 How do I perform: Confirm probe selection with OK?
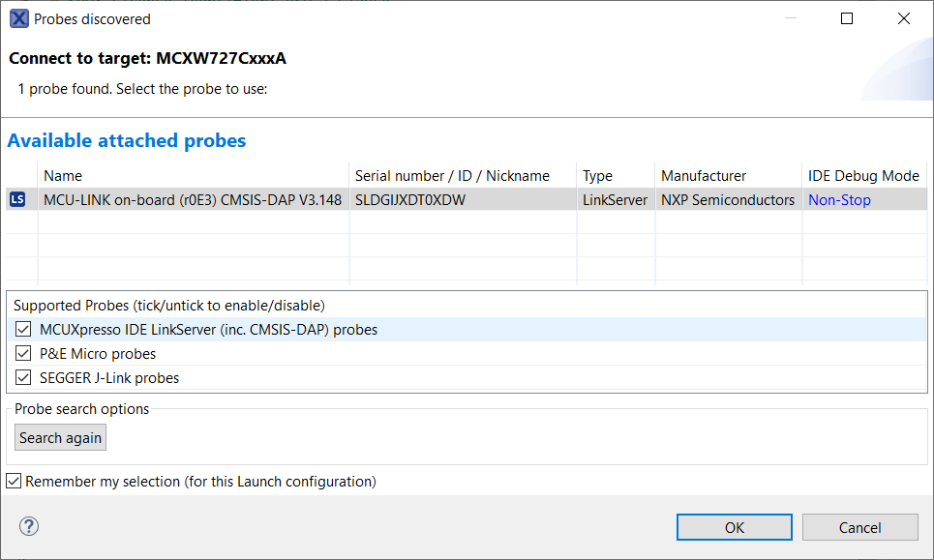click(x=735, y=527)
